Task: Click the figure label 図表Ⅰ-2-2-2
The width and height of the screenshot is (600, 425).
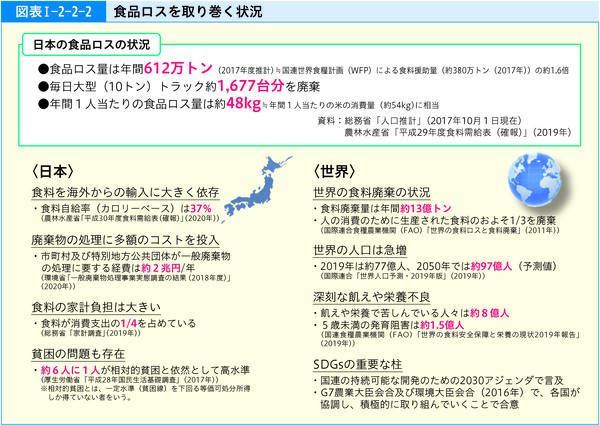Action: (53, 11)
